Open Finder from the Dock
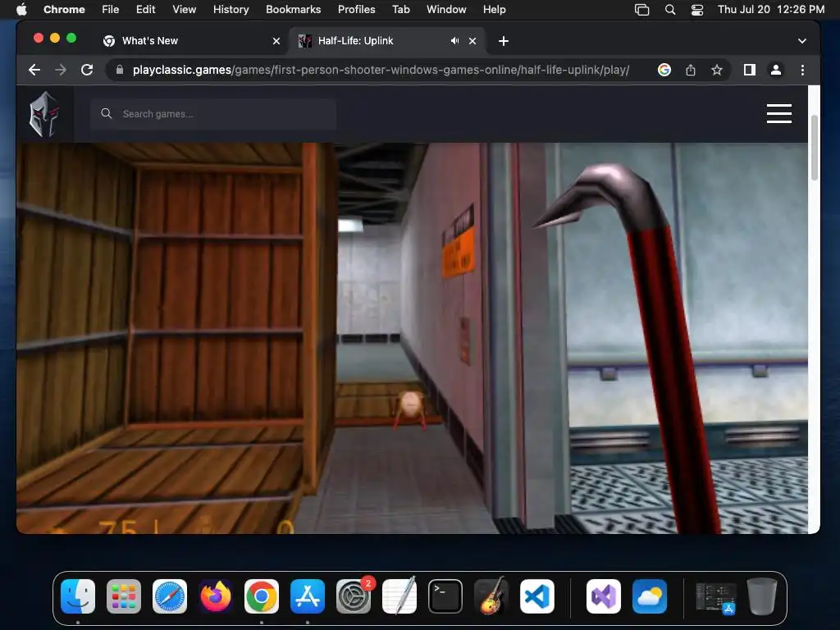Image resolution: width=840 pixels, height=630 pixels. pyautogui.click(x=78, y=596)
